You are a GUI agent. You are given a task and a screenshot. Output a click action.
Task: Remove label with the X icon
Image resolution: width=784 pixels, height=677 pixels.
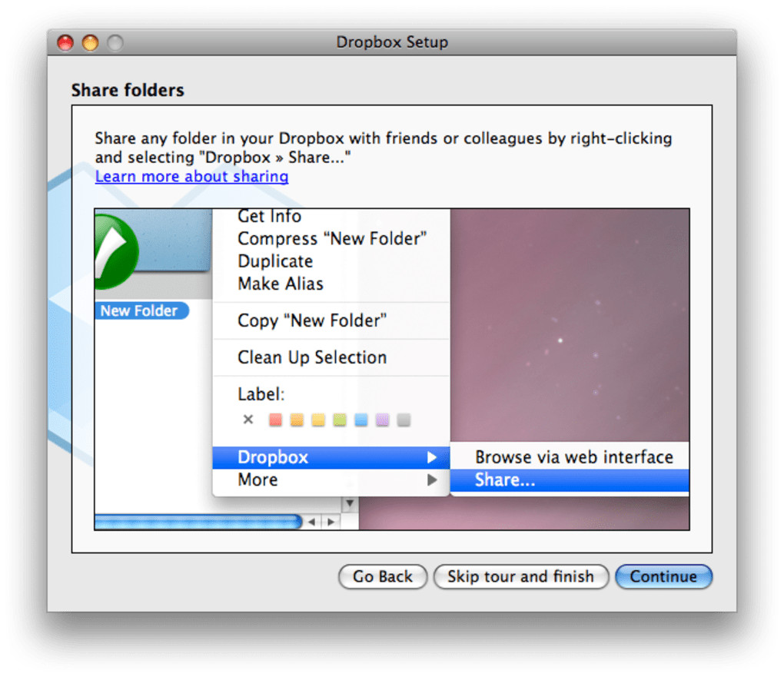pos(248,420)
